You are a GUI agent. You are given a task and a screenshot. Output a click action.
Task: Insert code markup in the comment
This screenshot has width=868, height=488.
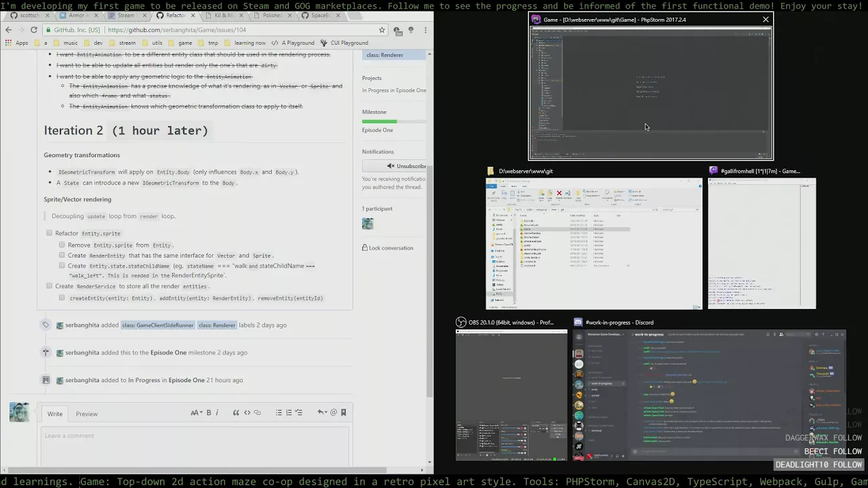point(247,412)
